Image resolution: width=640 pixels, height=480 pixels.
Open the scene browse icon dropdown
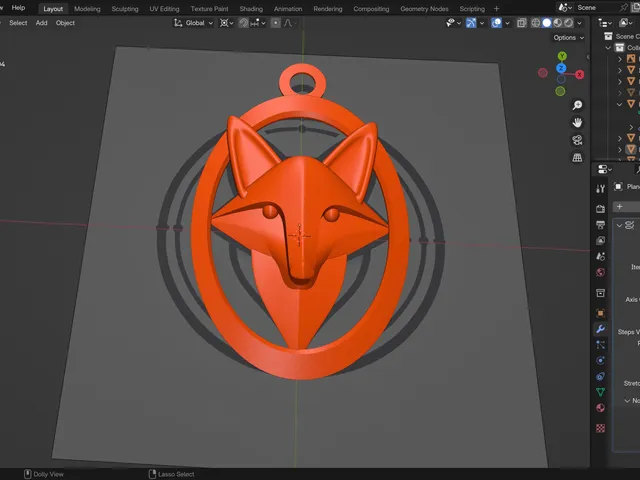565,7
